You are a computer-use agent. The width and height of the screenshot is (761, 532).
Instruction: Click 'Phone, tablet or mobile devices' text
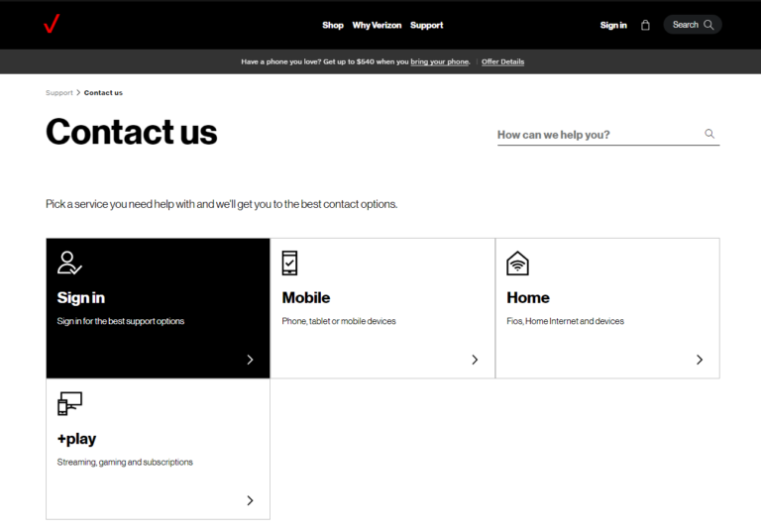339,321
